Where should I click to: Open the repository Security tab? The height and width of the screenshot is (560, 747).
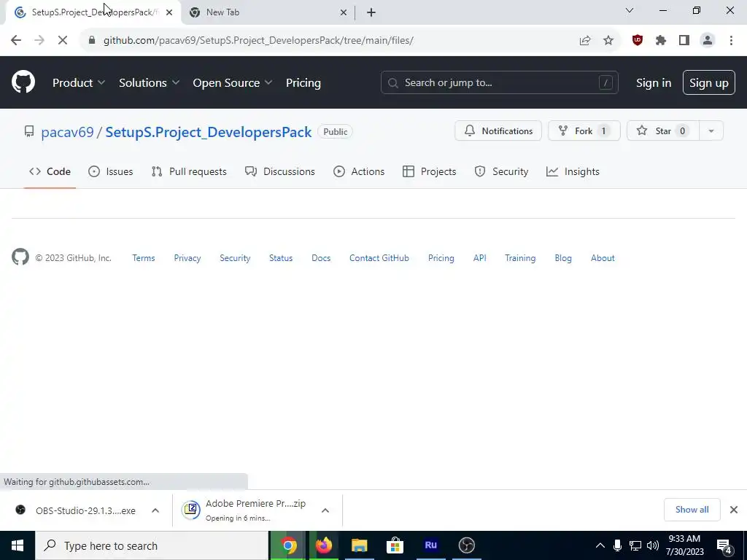click(x=501, y=171)
